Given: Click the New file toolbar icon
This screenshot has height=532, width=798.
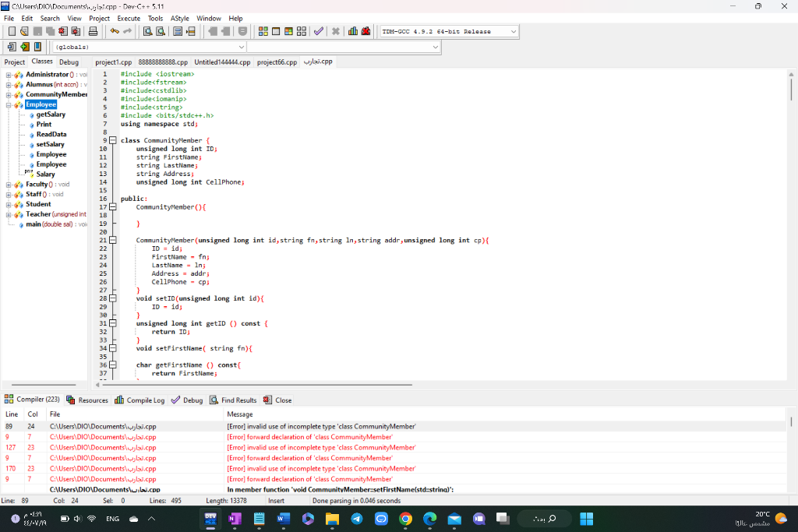Looking at the screenshot, I should coord(12,31).
